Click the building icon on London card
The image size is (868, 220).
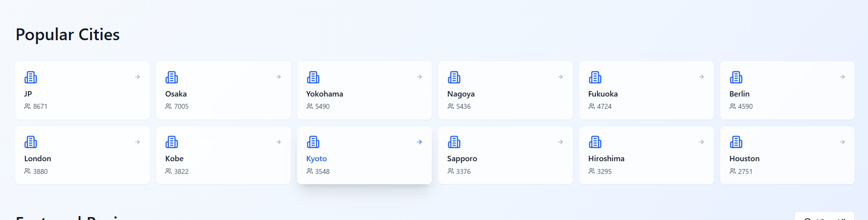tap(30, 142)
